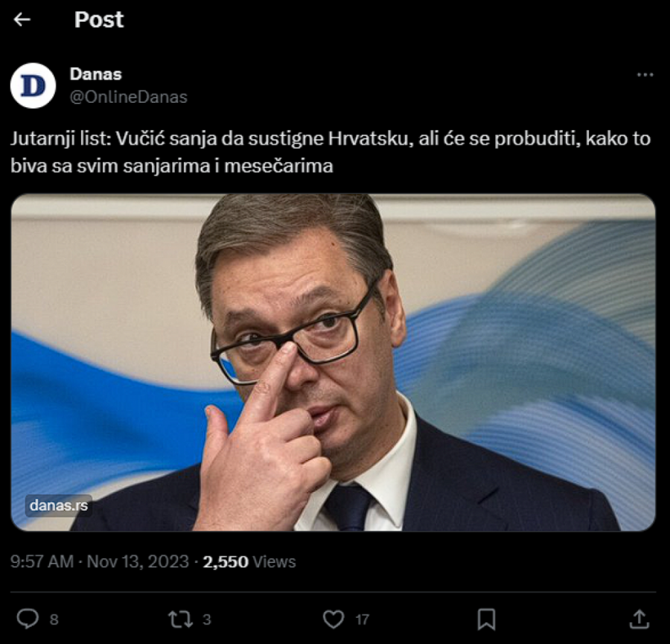Go back using the left arrow

[22, 20]
